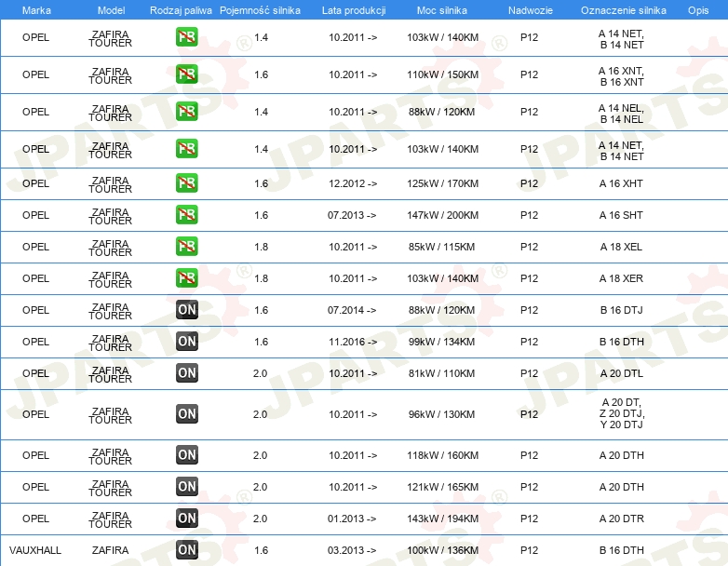
Task: Click the PB petrol icon in the A 18 XEL row
Action: pyautogui.click(x=186, y=246)
